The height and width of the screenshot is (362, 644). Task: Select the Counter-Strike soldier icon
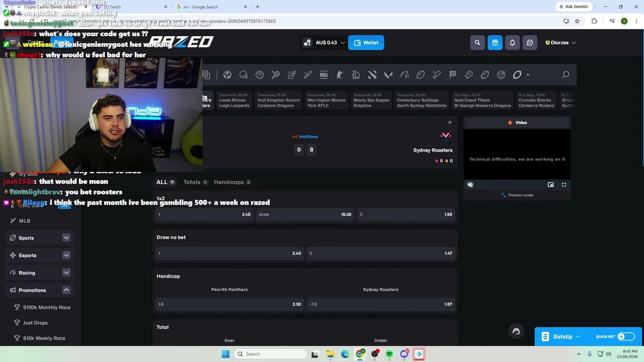pos(340,75)
